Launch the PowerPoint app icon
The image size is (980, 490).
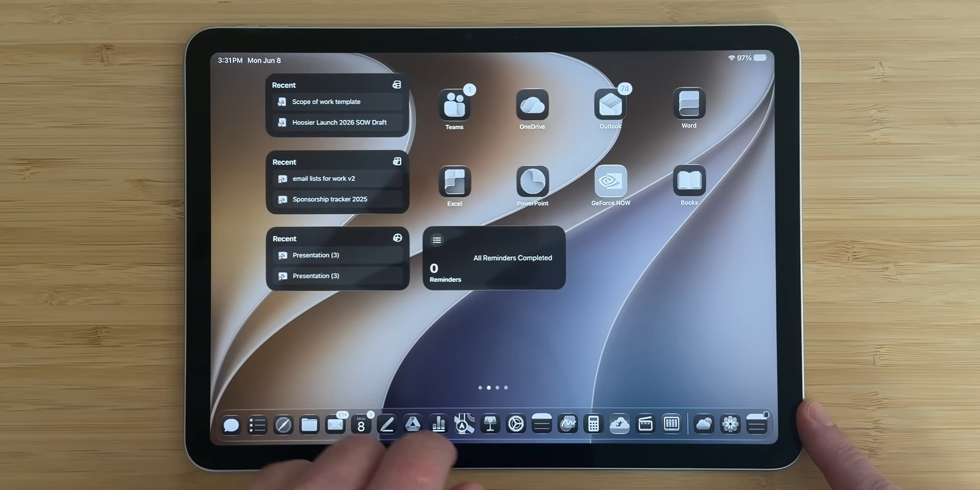tap(533, 181)
